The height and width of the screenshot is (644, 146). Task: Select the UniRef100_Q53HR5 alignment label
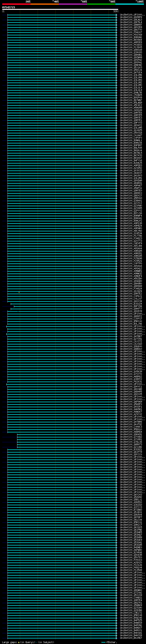[x=131, y=533]
